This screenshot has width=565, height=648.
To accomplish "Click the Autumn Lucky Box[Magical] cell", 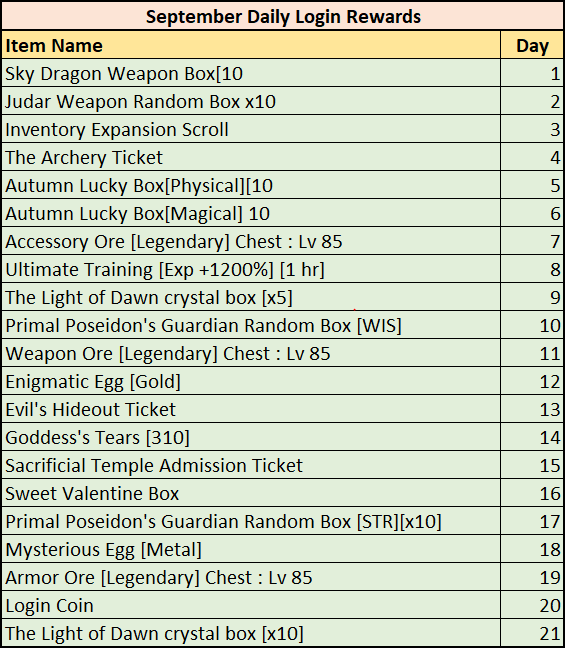I will [251, 213].
